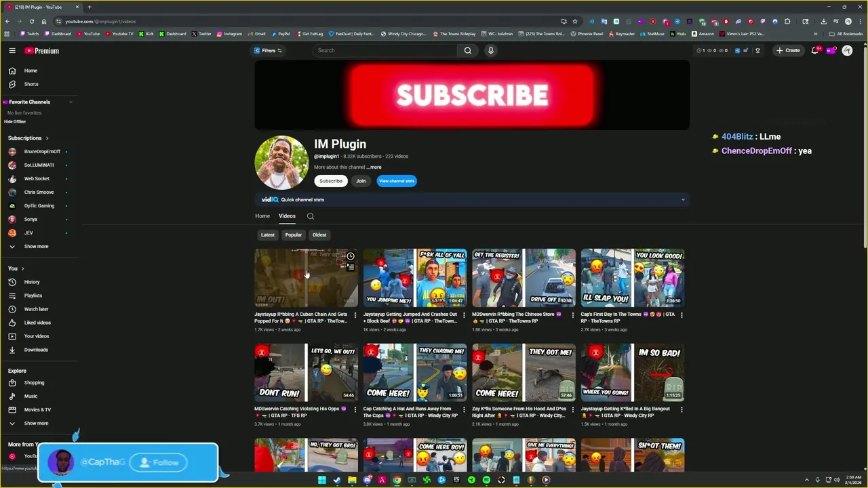868x488 pixels.
Task: Sort videos by Oldest
Action: click(319, 235)
